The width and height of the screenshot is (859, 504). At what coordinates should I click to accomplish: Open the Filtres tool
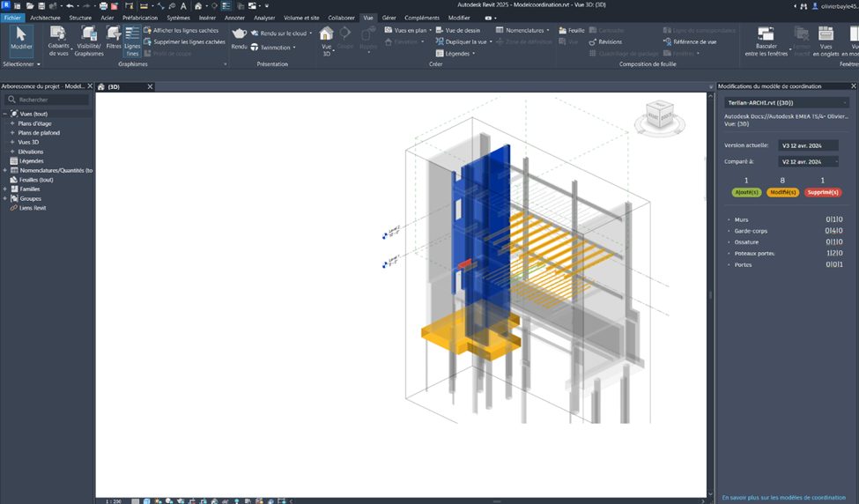click(x=114, y=39)
